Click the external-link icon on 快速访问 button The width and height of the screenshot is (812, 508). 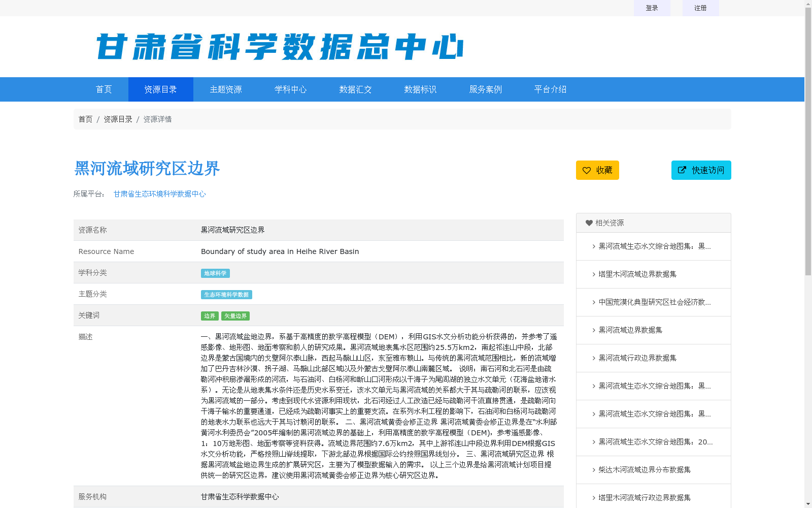click(682, 170)
